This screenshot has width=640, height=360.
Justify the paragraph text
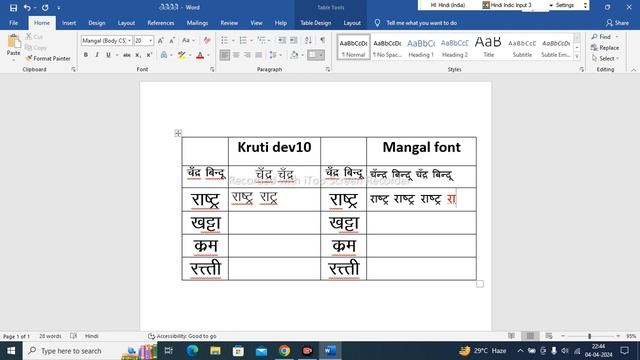[x=259, y=55]
